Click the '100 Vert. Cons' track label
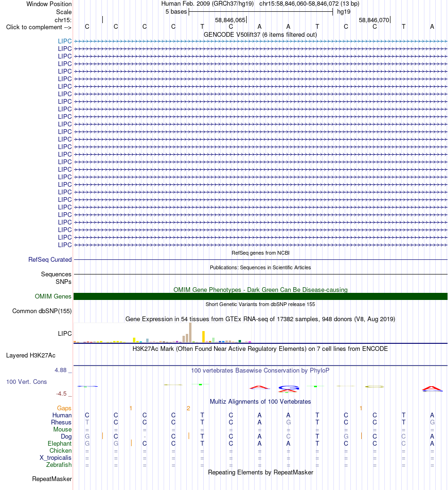 click(26, 382)
